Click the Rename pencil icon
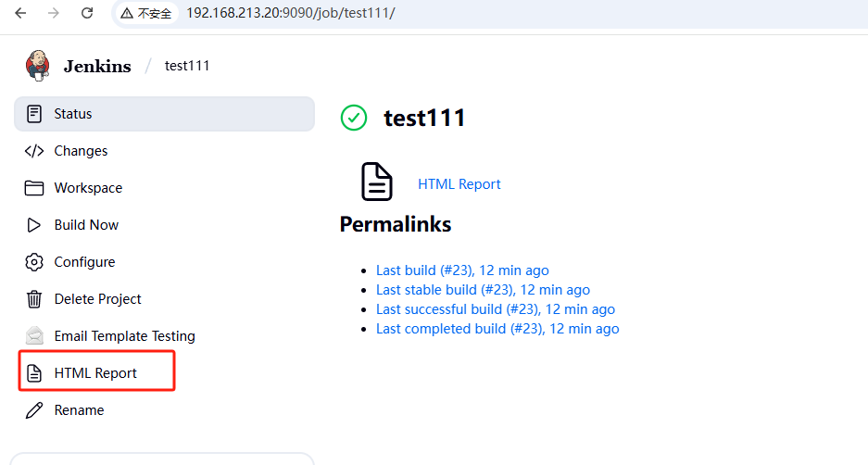Viewport: 868px width, 465px height. (34, 410)
